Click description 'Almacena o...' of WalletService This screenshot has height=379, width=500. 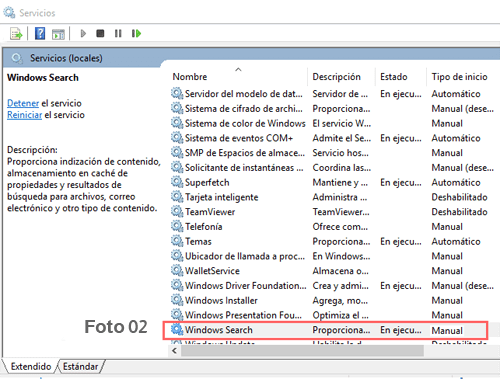coord(340,271)
